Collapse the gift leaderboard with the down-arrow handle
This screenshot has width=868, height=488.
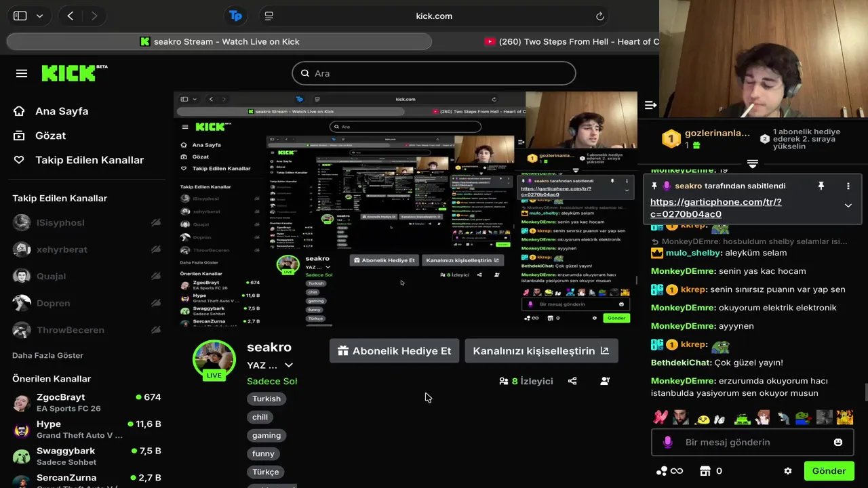tap(753, 164)
